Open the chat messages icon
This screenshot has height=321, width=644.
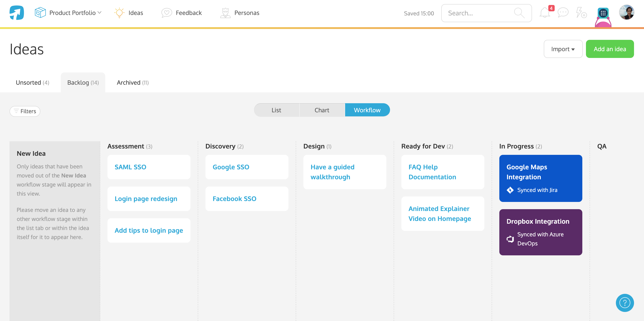[563, 13]
